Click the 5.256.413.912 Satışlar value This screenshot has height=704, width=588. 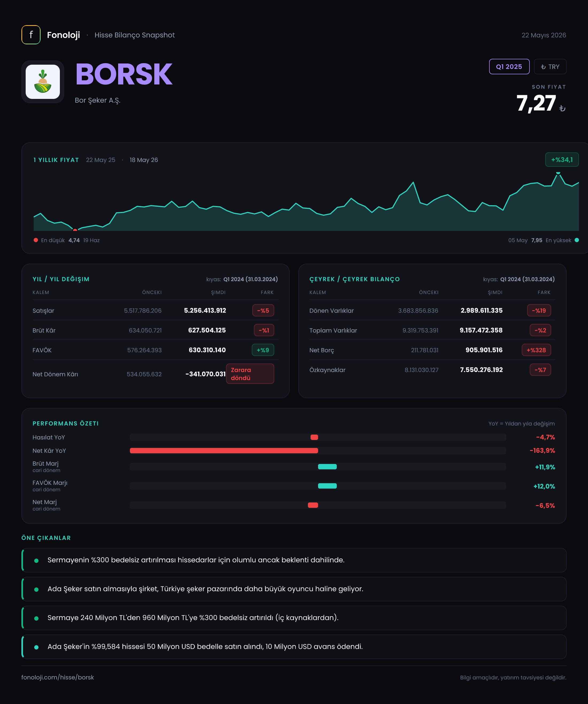coord(205,310)
